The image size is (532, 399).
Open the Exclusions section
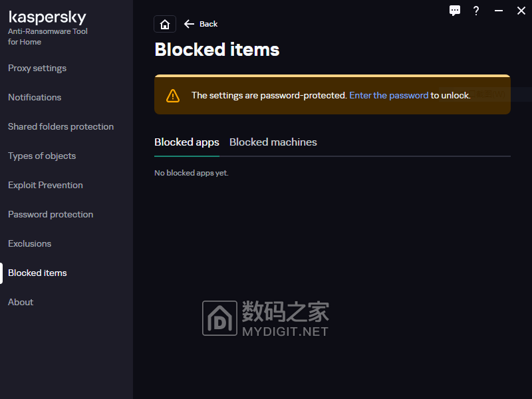(x=29, y=243)
